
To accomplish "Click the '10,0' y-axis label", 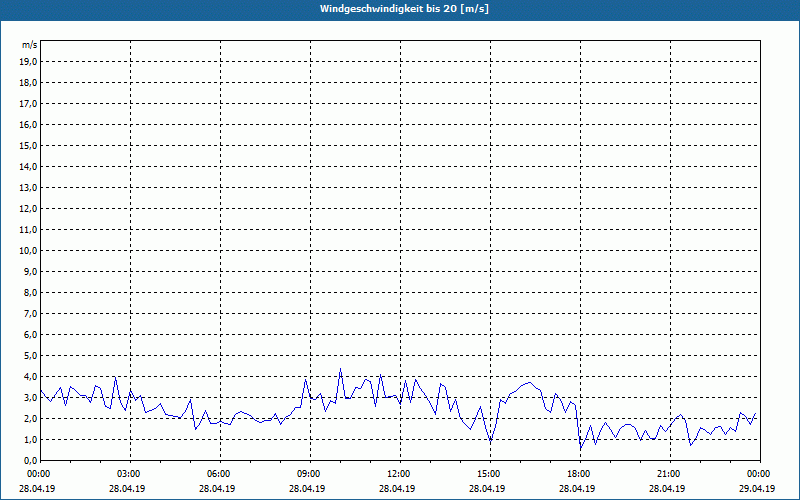I will point(29,251).
